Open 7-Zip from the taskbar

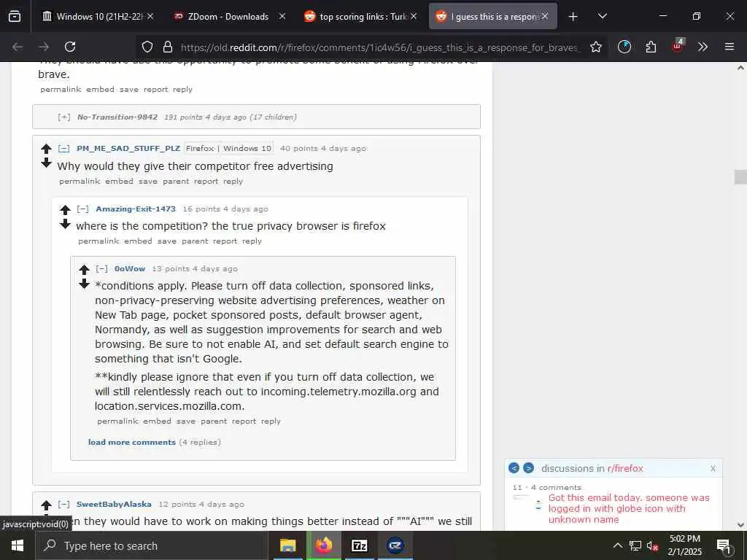point(359,545)
